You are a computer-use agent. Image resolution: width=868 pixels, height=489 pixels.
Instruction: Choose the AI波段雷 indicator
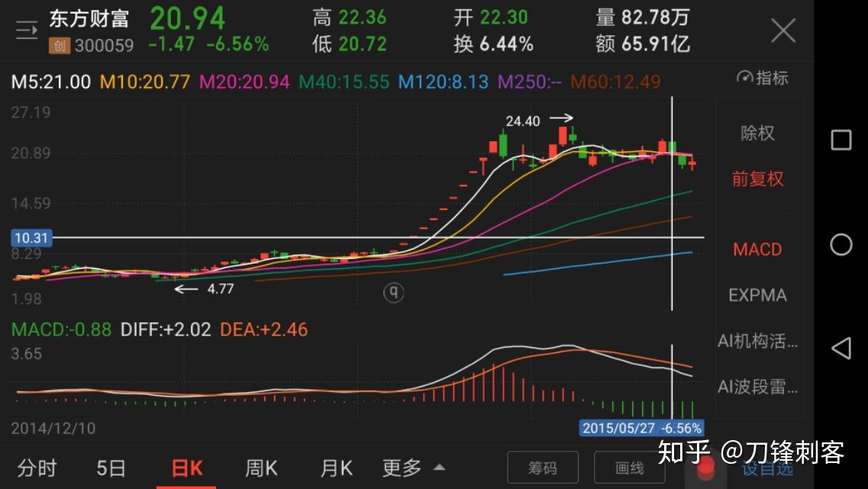coord(757,387)
